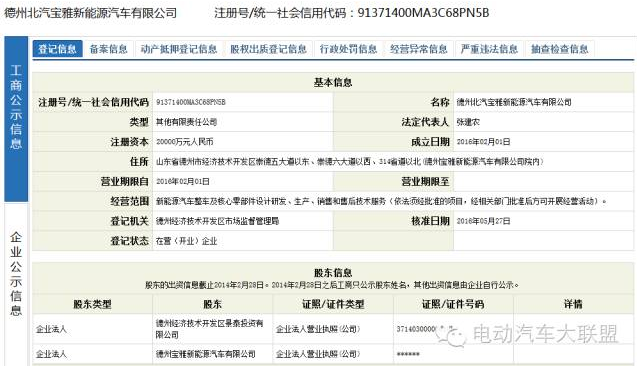Viewport: 637px width, 366px height.
Task: Click 其他有限责任公司 type value
Action: [186, 122]
